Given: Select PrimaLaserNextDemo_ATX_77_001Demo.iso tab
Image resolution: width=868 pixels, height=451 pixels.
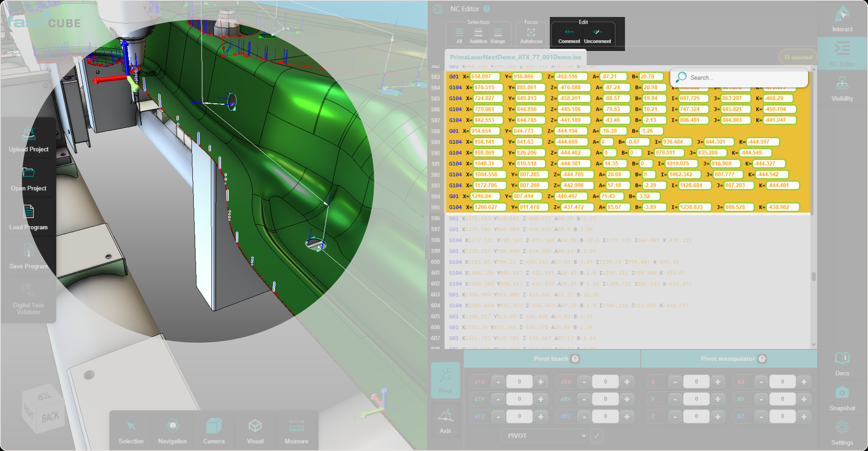Looking at the screenshot, I should [515, 57].
